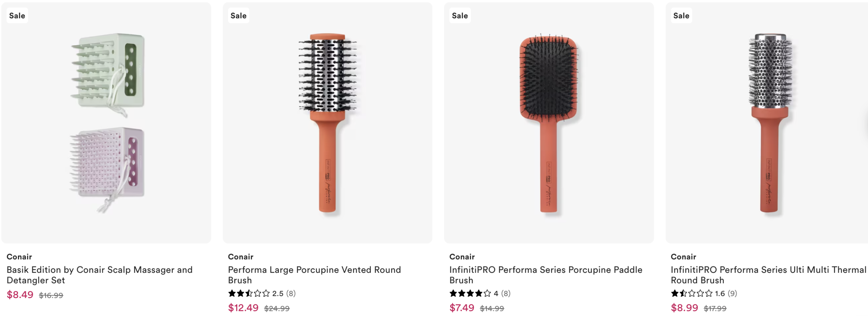This screenshot has height=316, width=868.
Task: Click the $7.49 sale price
Action: [461, 308]
